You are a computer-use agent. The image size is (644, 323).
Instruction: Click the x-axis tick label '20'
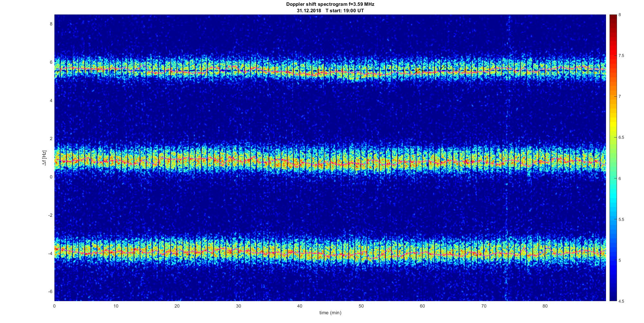pos(177,306)
